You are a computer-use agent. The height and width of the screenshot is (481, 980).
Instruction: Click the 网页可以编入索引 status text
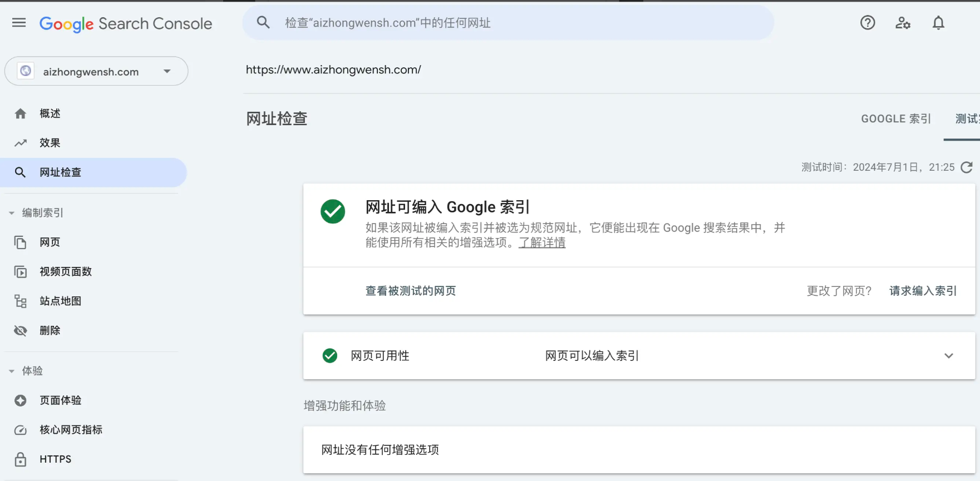(592, 356)
